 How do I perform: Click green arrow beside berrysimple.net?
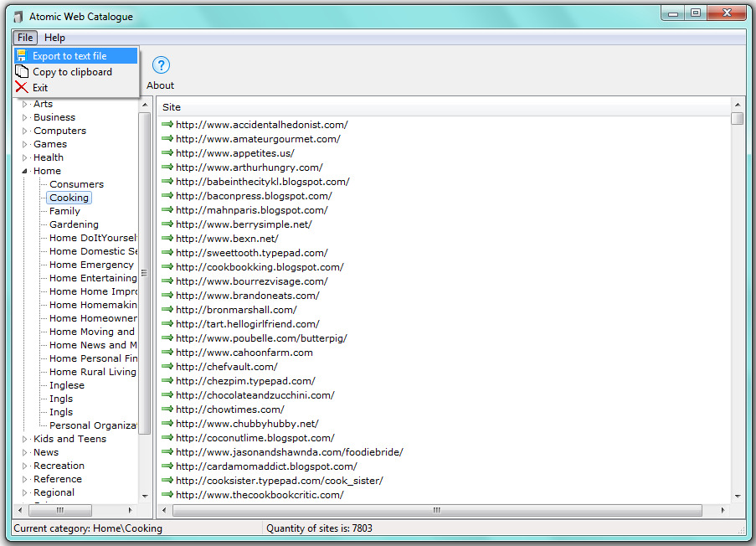tap(167, 224)
